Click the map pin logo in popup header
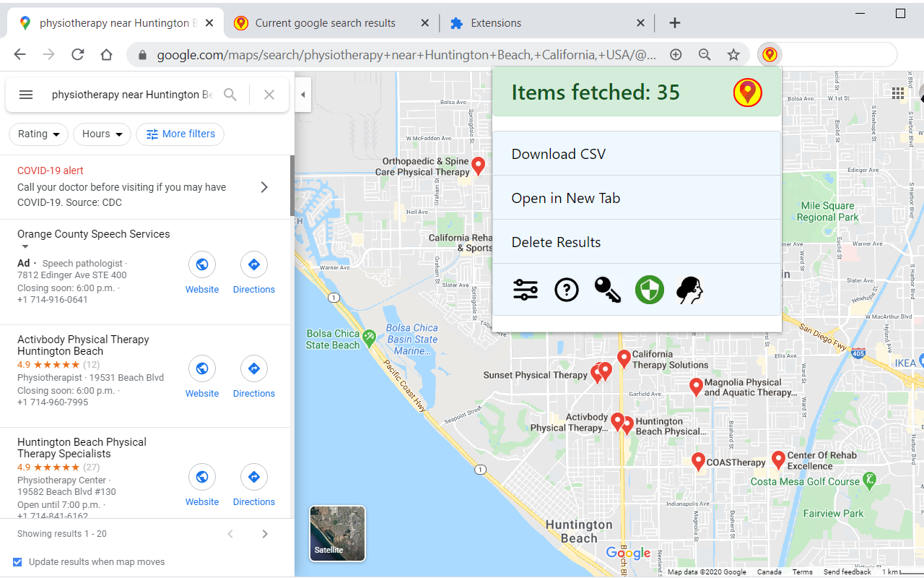Viewport: 924px width, 578px height. (748, 92)
